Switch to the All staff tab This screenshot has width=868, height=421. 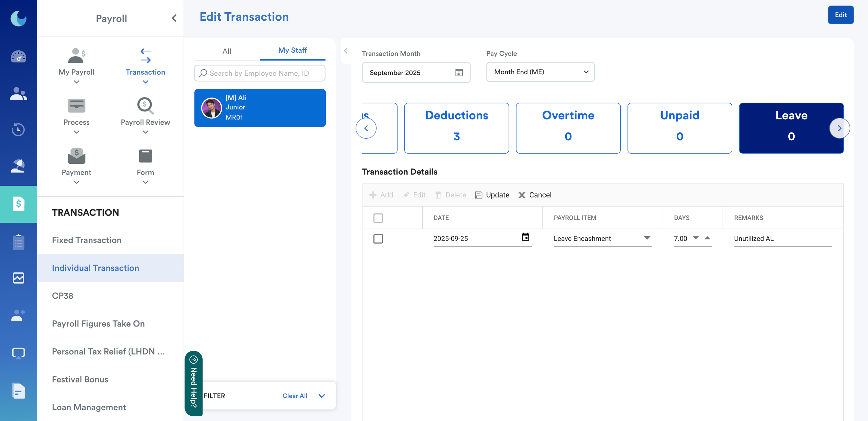[226, 51]
